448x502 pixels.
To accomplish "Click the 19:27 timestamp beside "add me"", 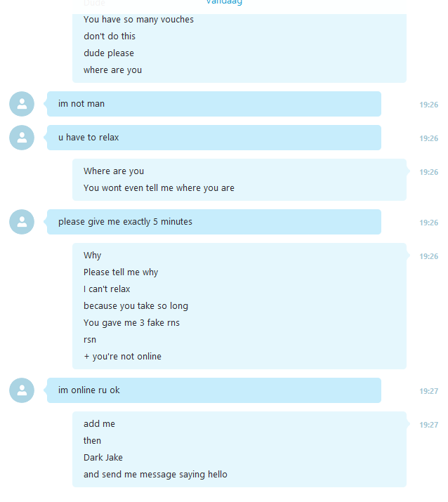I will 429,425.
